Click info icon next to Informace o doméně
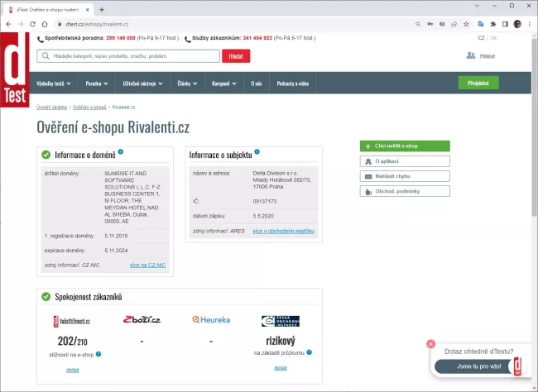Viewport: 538px width, 392px height. (x=121, y=152)
